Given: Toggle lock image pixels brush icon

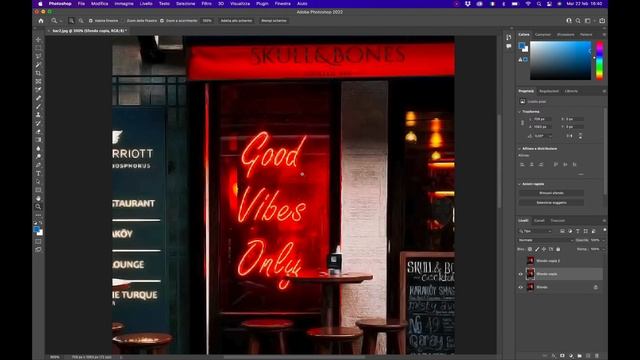Looking at the screenshot, I should 537,249.
